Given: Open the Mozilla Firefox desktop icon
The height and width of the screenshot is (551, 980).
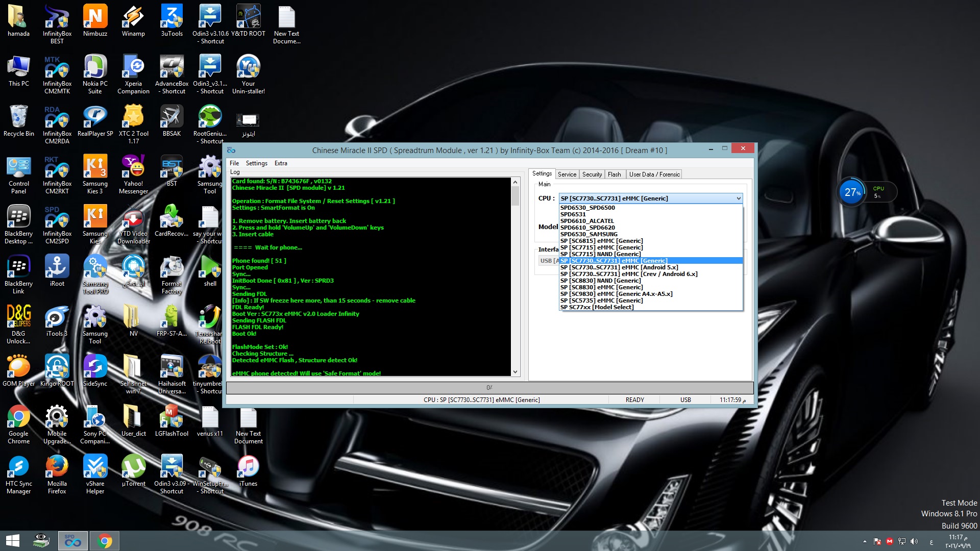Looking at the screenshot, I should [57, 474].
